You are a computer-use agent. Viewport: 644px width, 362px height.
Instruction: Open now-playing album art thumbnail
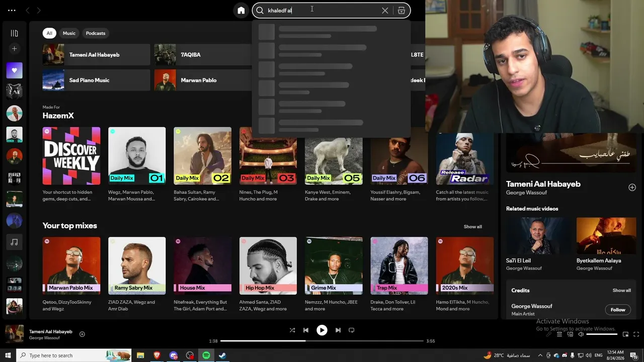(x=15, y=334)
